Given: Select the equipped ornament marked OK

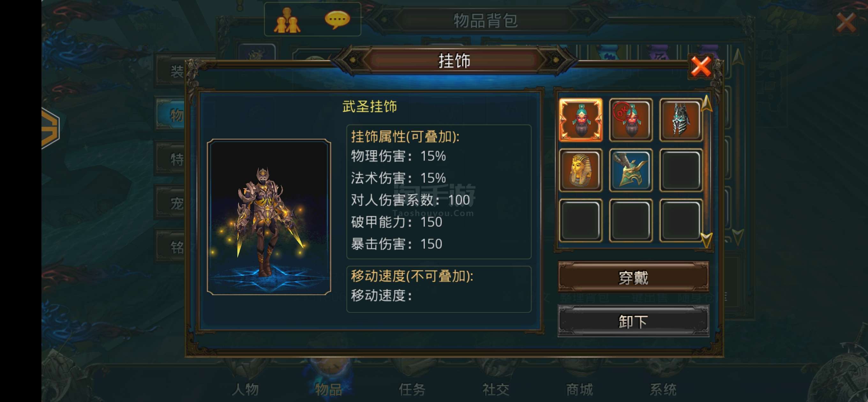Looking at the screenshot, I should (631, 120).
